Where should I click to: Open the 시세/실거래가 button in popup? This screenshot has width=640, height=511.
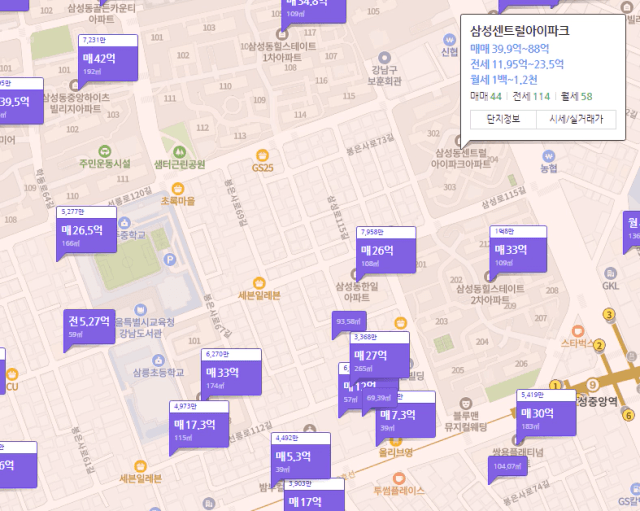[576, 119]
